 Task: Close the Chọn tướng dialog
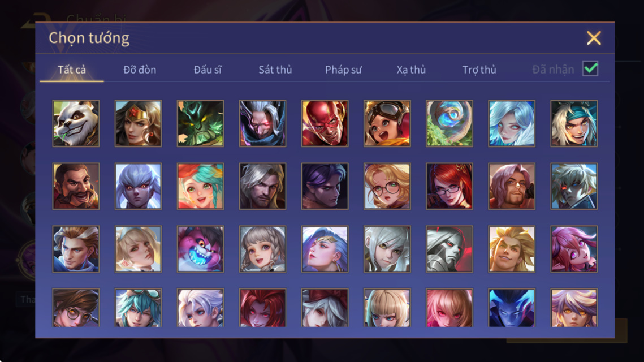pos(594,38)
